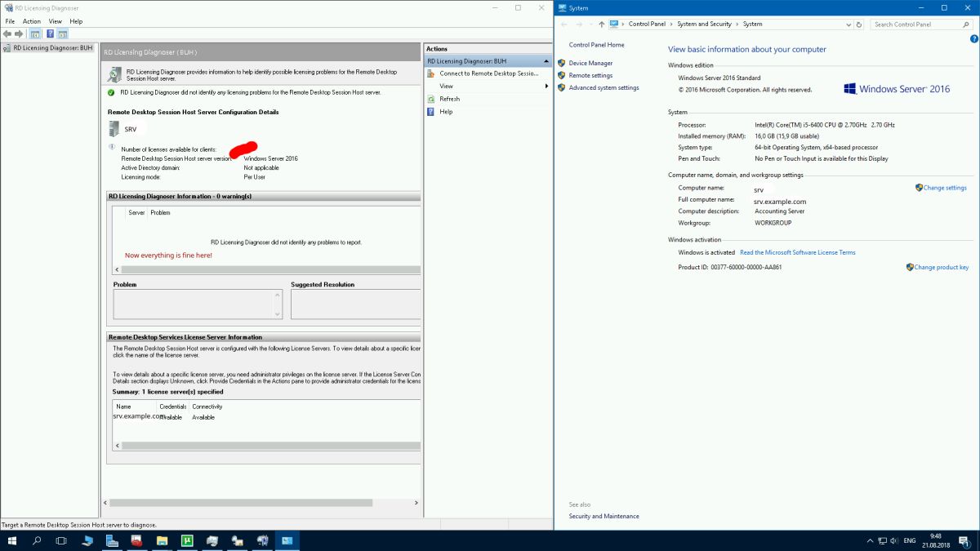
Task: Click the network tray icon
Action: pyautogui.click(x=882, y=540)
